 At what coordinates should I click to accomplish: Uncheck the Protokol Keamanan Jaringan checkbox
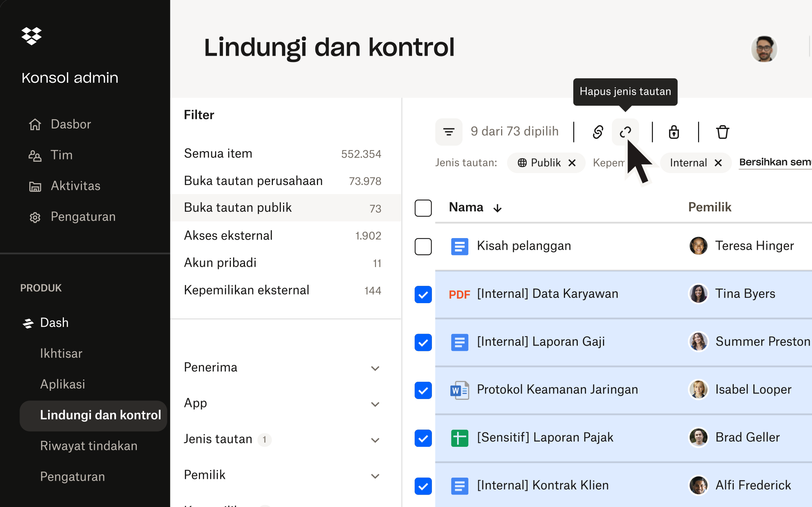coord(423,390)
